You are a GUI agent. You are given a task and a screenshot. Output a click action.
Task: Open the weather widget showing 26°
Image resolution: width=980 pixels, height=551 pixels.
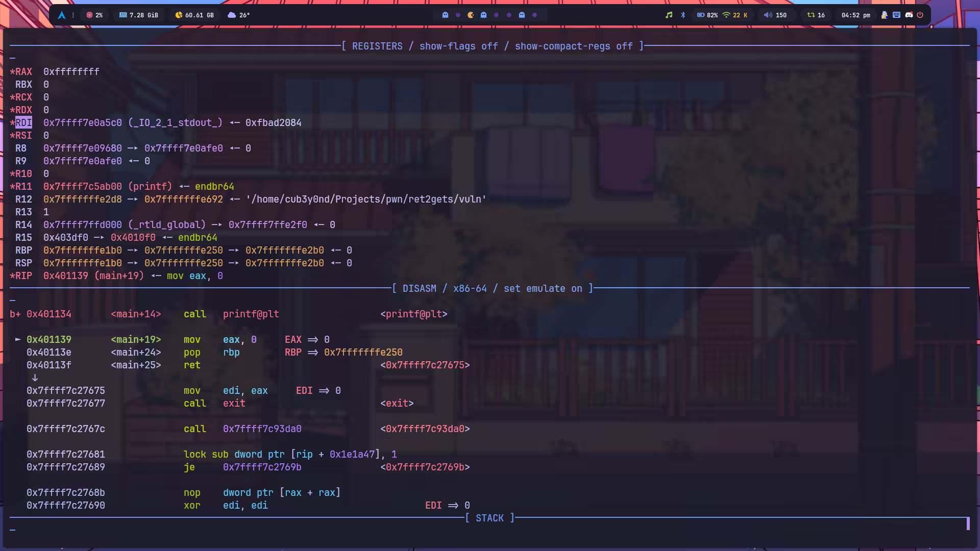point(238,15)
